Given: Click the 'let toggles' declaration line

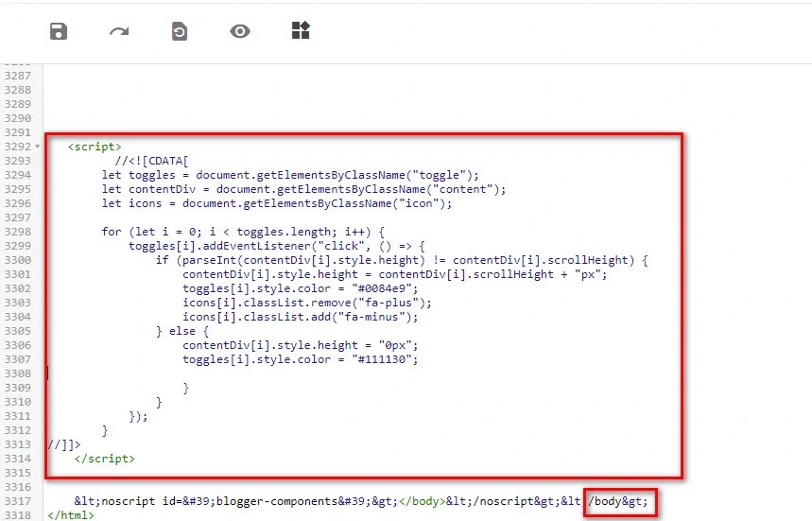Looking at the screenshot, I should (x=290, y=175).
